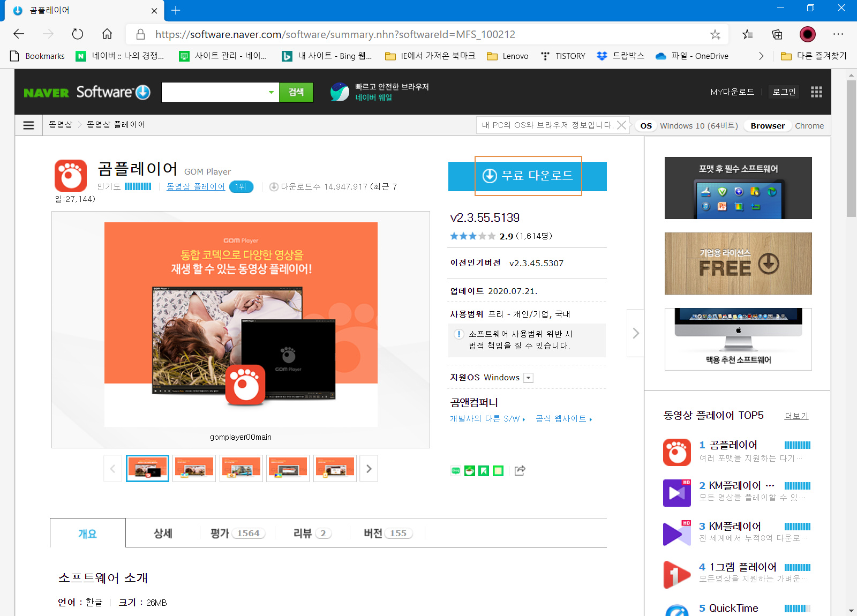This screenshot has width=857, height=616.
Task: Open the 기업용 라이선스 FREE banner
Action: pos(738,264)
